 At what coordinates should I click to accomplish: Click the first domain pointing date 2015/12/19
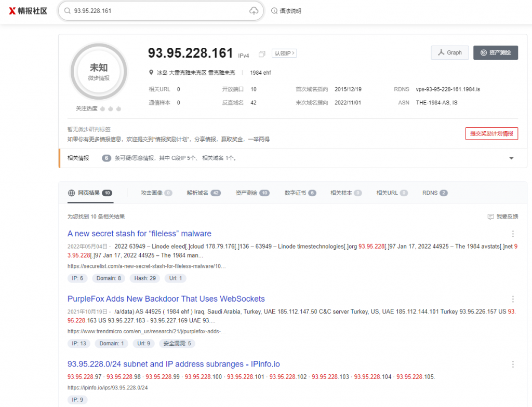(x=348, y=89)
